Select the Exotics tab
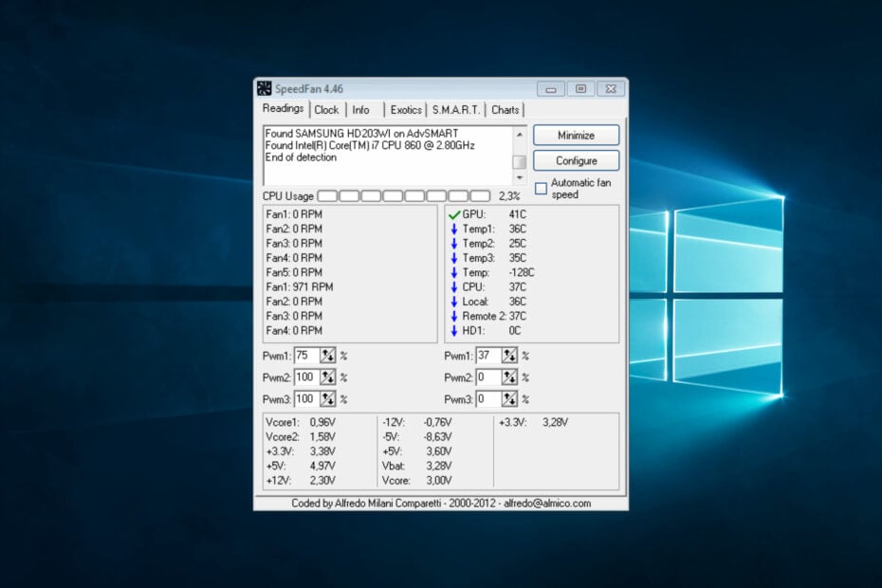This screenshot has height=588, width=882. (x=406, y=110)
